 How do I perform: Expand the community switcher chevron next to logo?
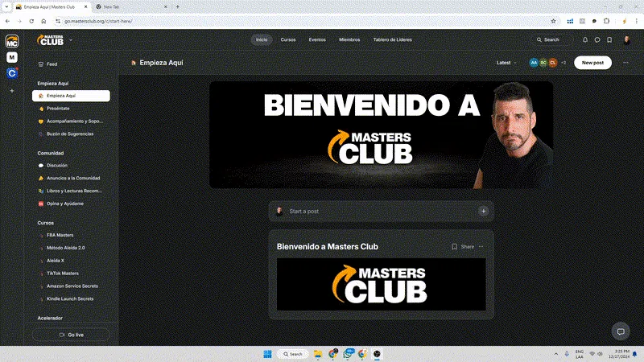[x=71, y=39]
